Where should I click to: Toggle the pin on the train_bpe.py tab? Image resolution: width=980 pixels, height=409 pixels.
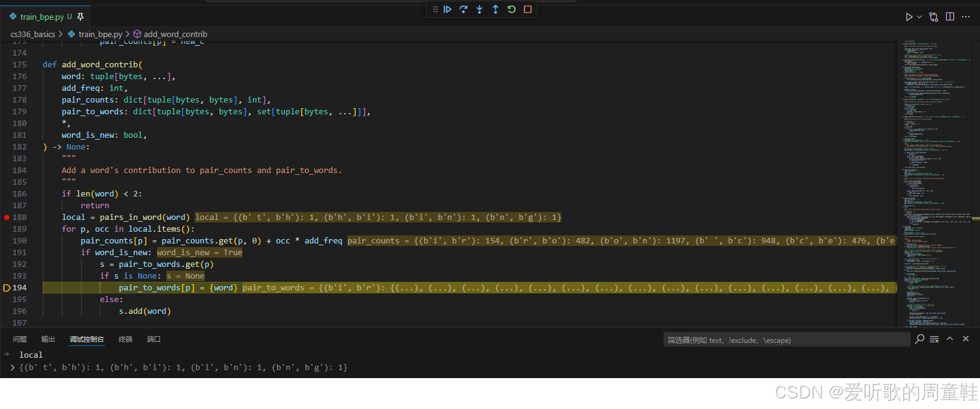coord(80,17)
